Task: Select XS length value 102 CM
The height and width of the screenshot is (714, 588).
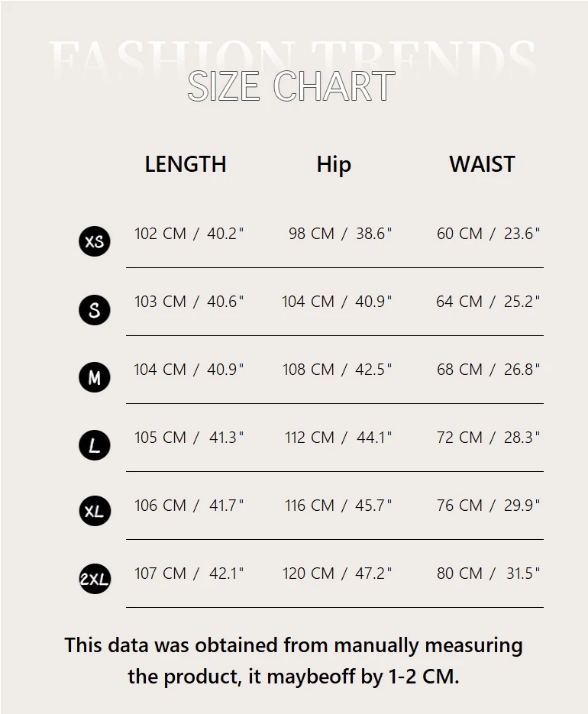Action: pos(160,234)
